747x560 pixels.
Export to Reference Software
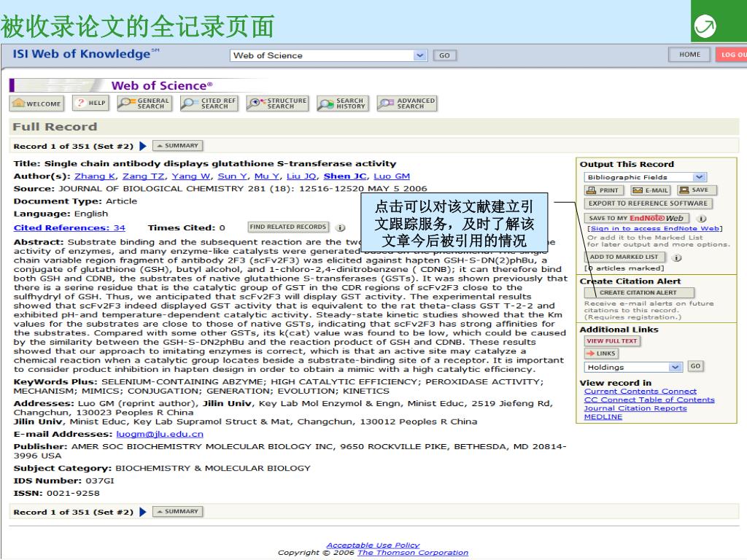[648, 203]
